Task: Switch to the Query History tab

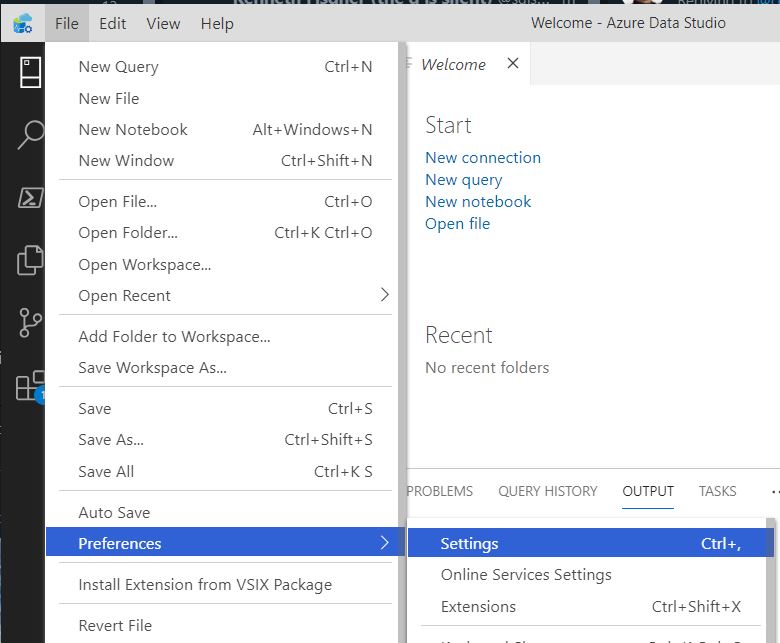Action: coord(547,491)
